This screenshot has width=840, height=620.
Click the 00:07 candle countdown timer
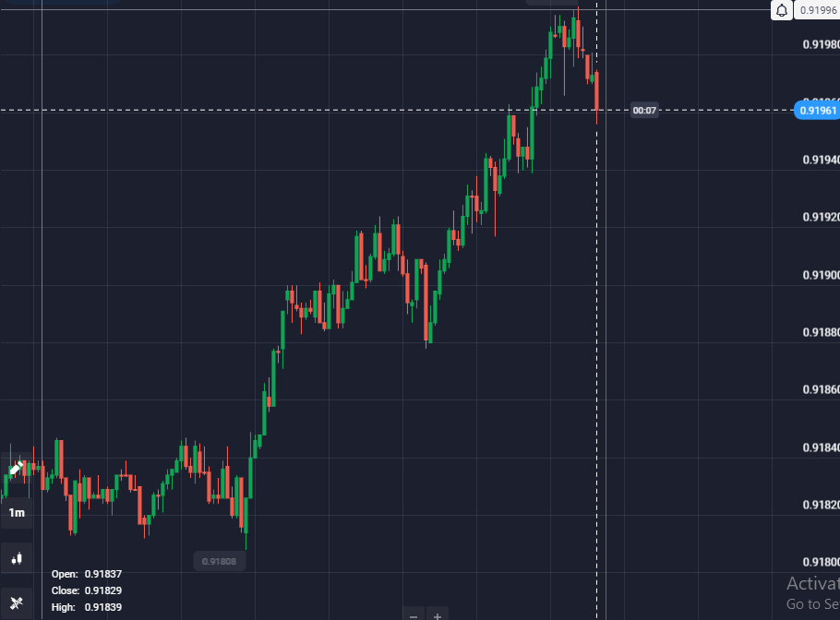(644, 111)
